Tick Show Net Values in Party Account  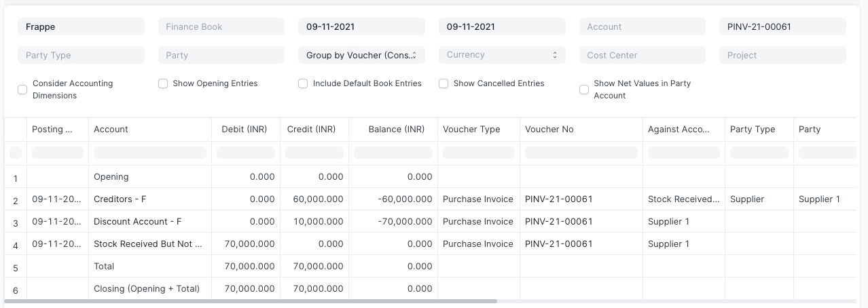(x=584, y=90)
